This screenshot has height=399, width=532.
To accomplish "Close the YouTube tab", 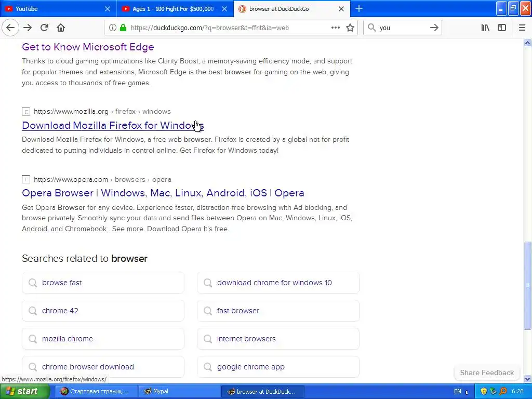I will (108, 9).
